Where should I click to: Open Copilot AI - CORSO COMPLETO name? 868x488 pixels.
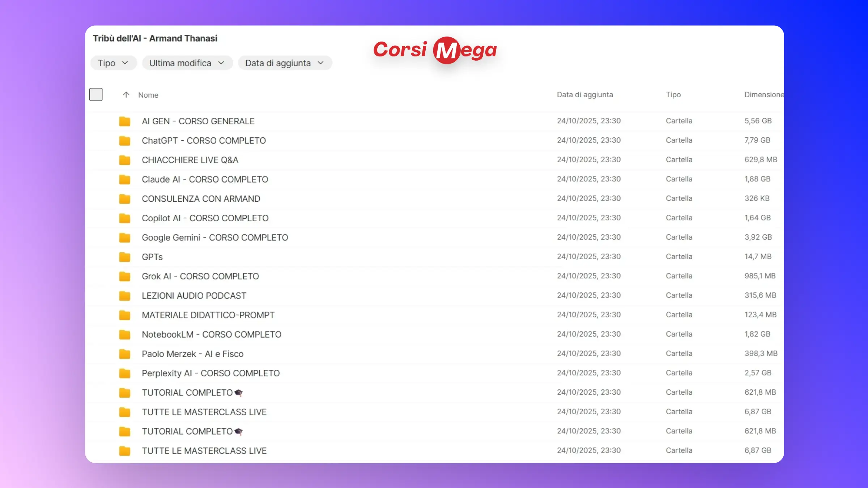(x=205, y=218)
